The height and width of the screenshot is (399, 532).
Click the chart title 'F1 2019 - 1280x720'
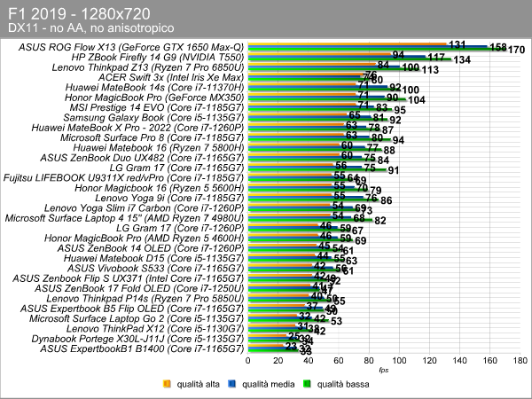point(79,14)
